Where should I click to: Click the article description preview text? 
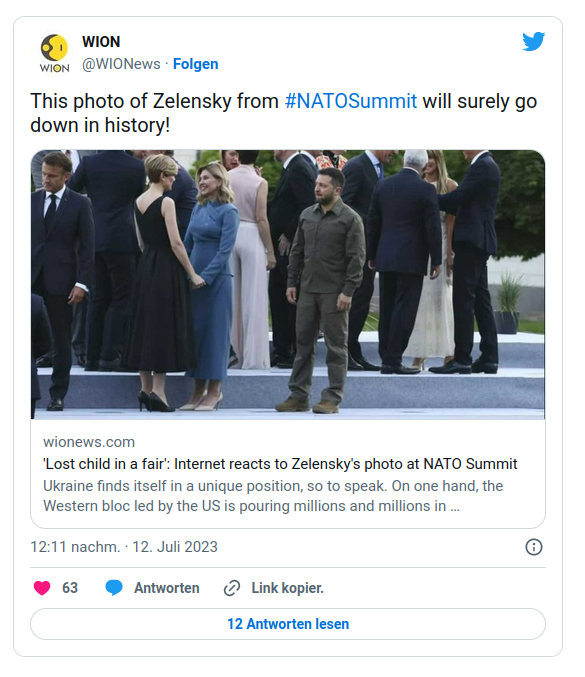[x=273, y=496]
